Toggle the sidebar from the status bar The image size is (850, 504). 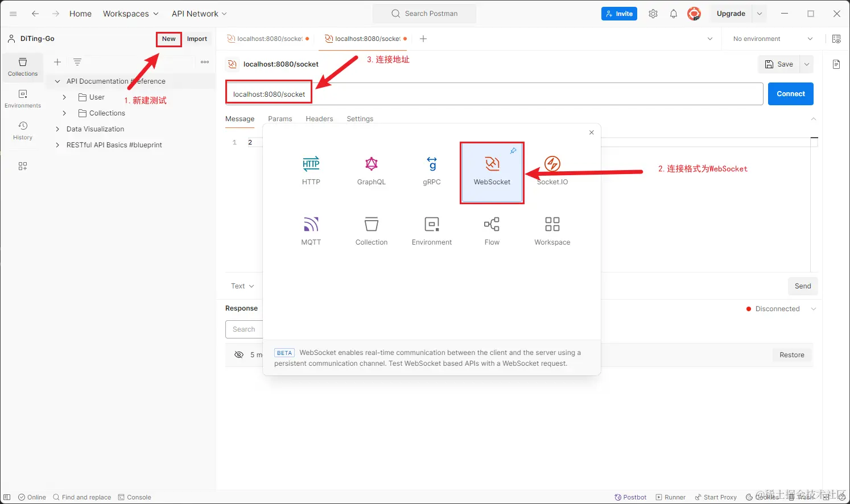click(7, 497)
